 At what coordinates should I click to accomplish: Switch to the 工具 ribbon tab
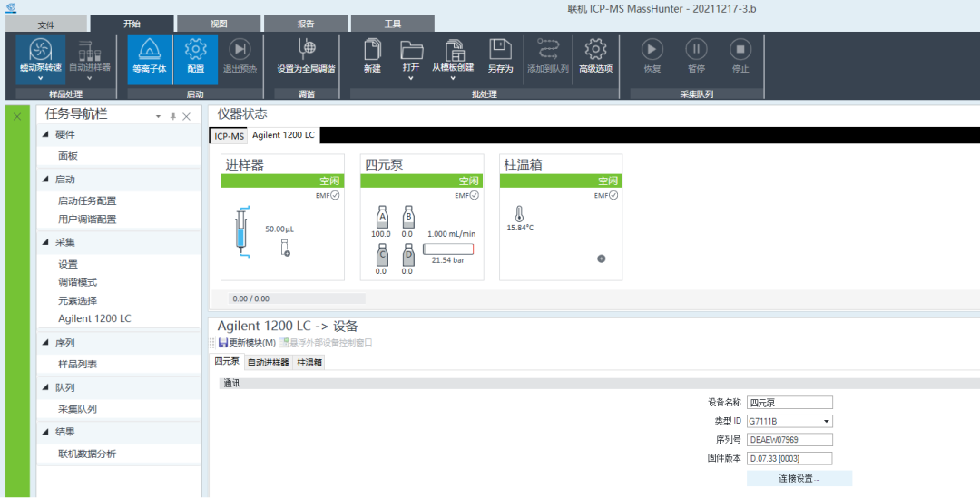(393, 24)
